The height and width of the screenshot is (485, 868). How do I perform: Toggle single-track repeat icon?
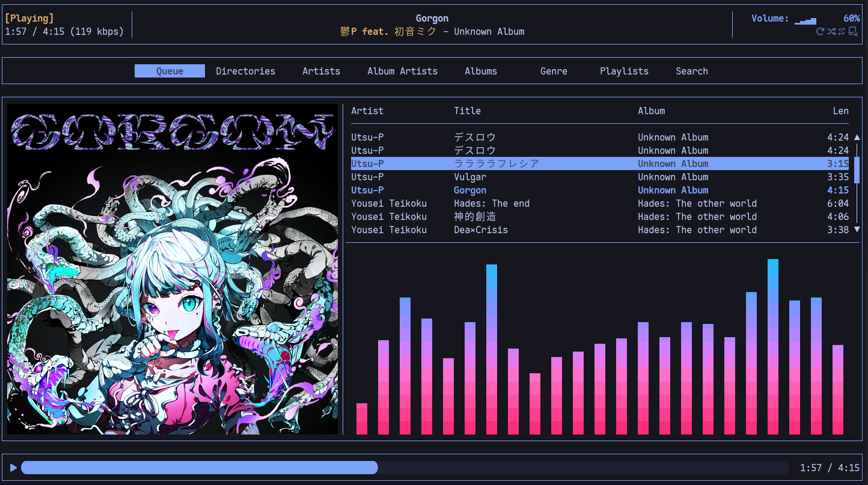click(x=842, y=32)
